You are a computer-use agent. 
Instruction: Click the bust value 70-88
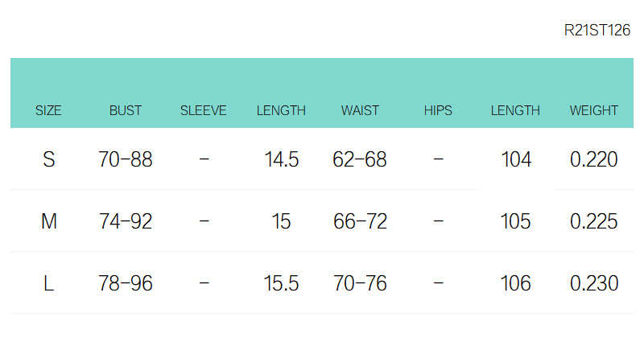pyautogui.click(x=125, y=159)
